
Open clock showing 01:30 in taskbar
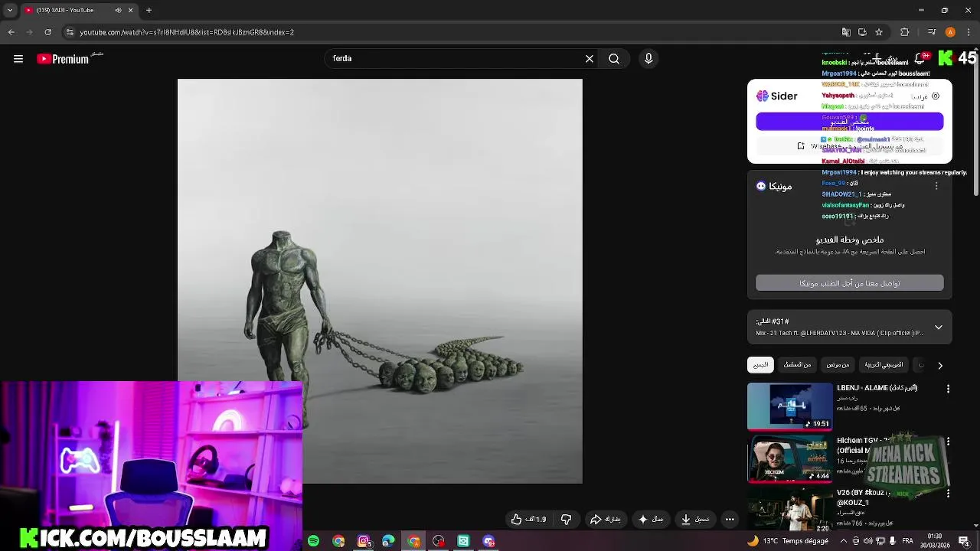click(x=935, y=541)
